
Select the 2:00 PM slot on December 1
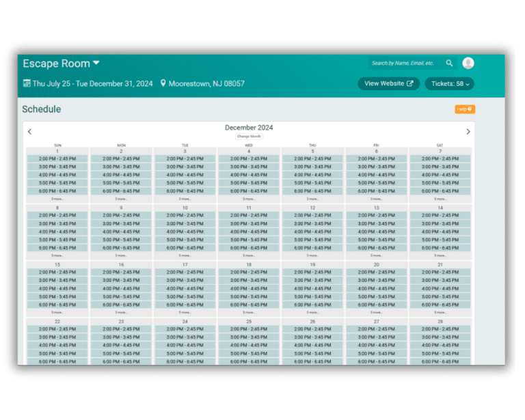click(x=57, y=158)
